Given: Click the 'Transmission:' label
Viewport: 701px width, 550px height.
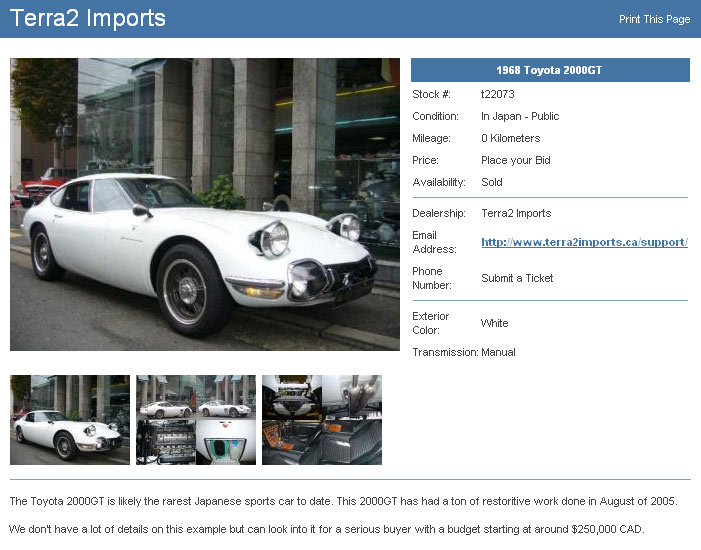Looking at the screenshot, I should coord(445,352).
